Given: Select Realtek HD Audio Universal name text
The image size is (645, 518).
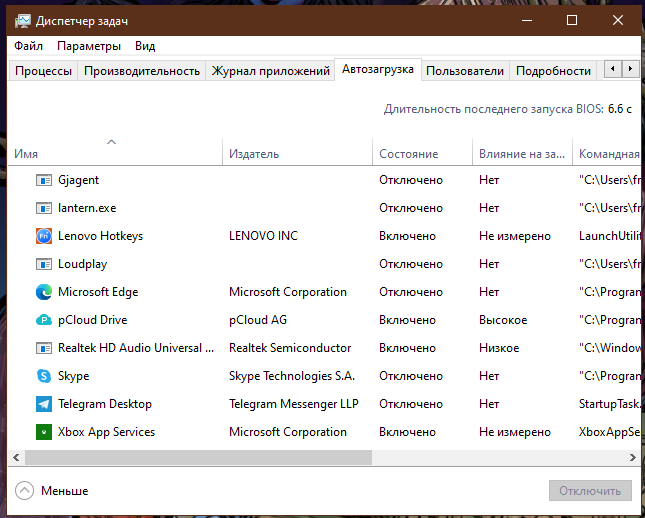Looking at the screenshot, I should coord(136,348).
